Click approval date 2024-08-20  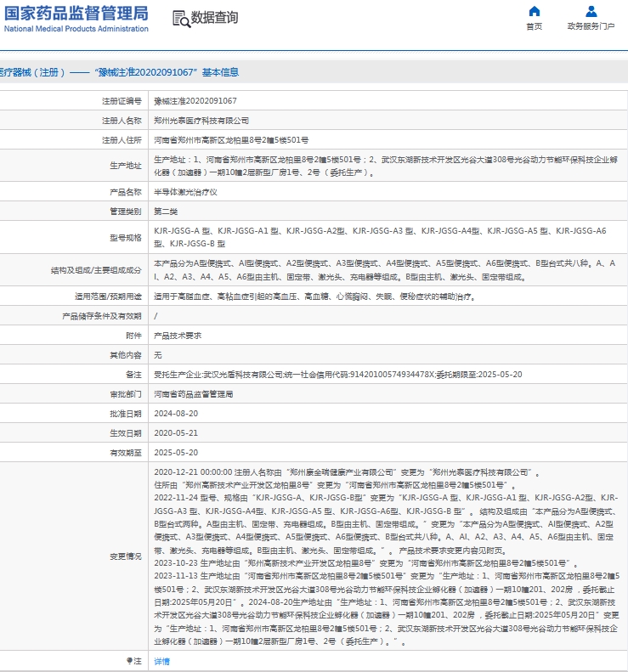[x=176, y=414]
